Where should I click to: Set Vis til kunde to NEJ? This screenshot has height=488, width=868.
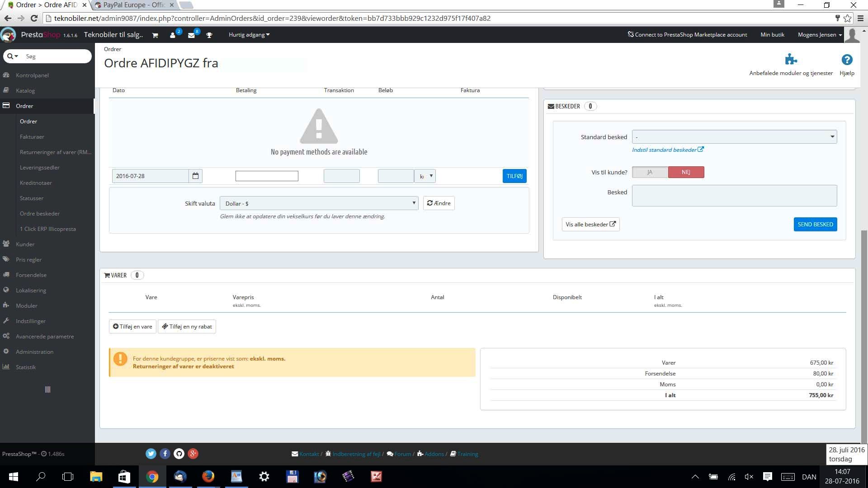(686, 172)
